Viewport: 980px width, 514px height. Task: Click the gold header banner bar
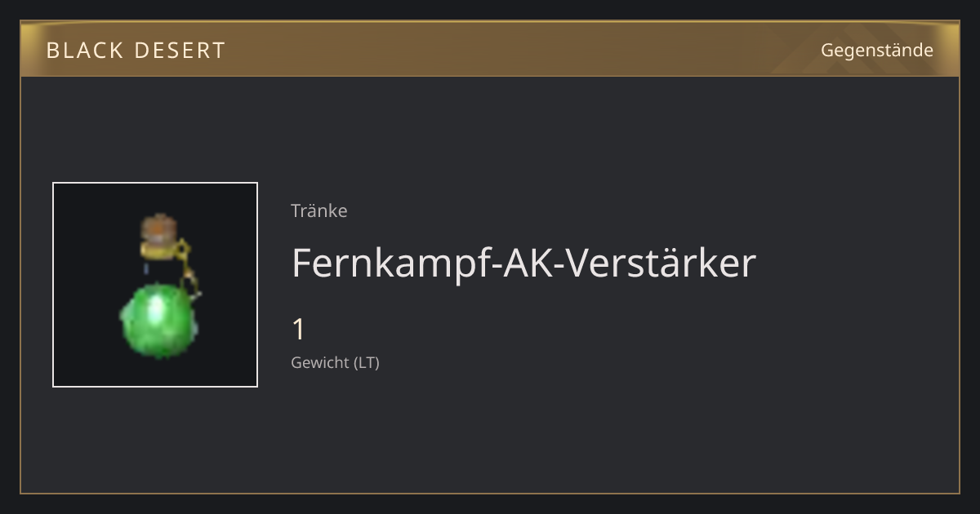490,50
